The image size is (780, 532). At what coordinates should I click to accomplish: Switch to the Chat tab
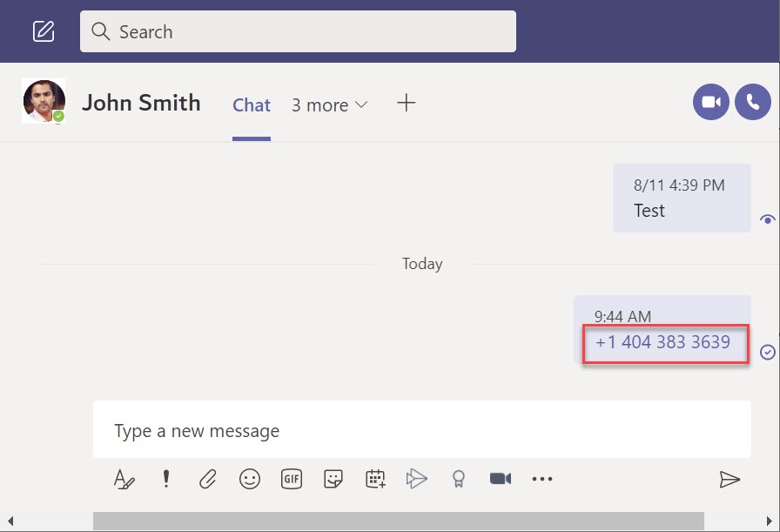coord(252,105)
